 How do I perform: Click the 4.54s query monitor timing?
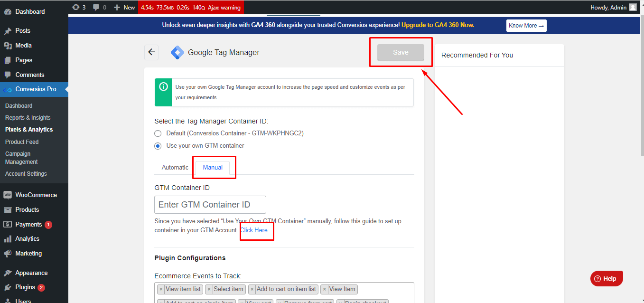click(148, 8)
